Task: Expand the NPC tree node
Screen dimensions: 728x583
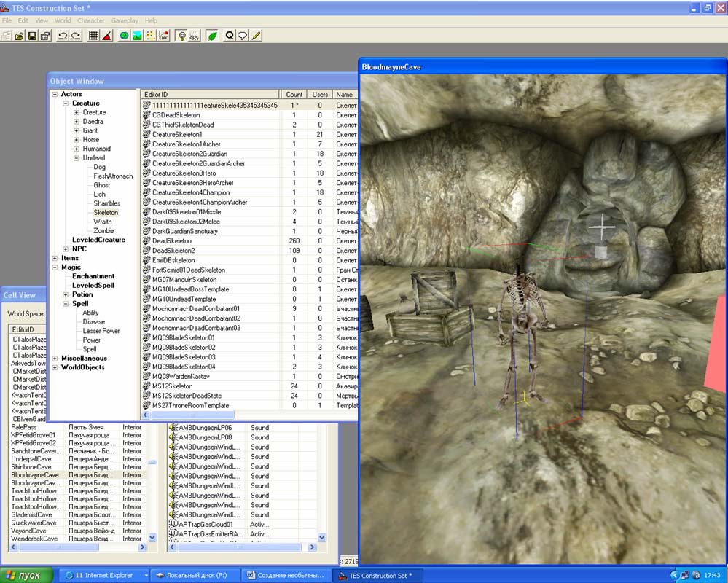Action: [66, 249]
